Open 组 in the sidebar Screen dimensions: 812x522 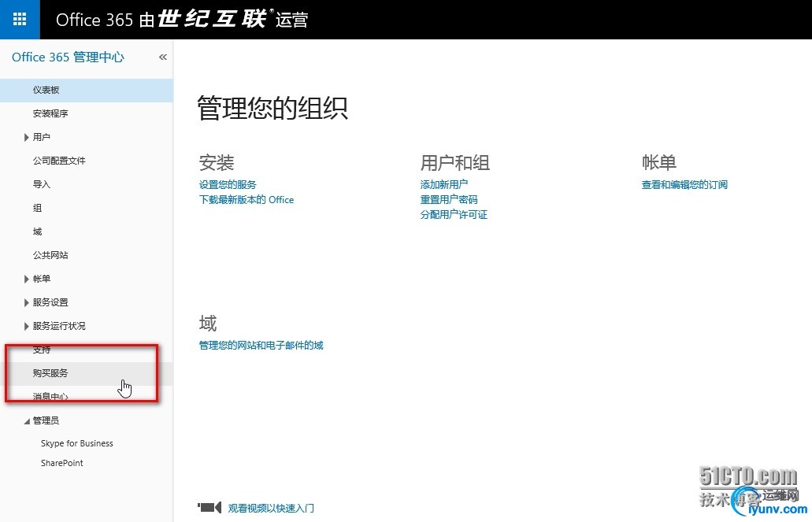pyautogui.click(x=37, y=208)
